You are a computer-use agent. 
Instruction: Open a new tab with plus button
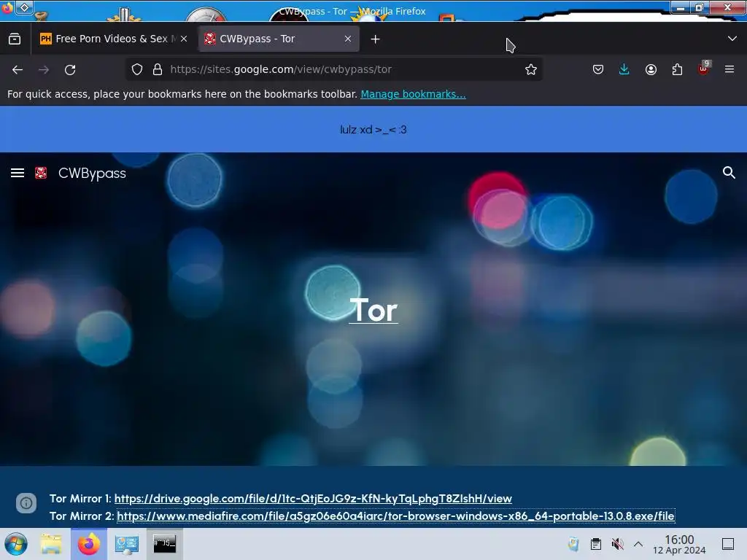coord(376,39)
